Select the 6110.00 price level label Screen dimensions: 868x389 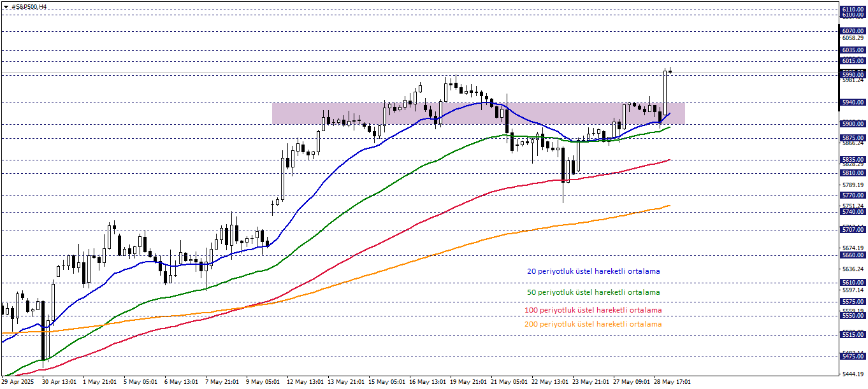852,10
